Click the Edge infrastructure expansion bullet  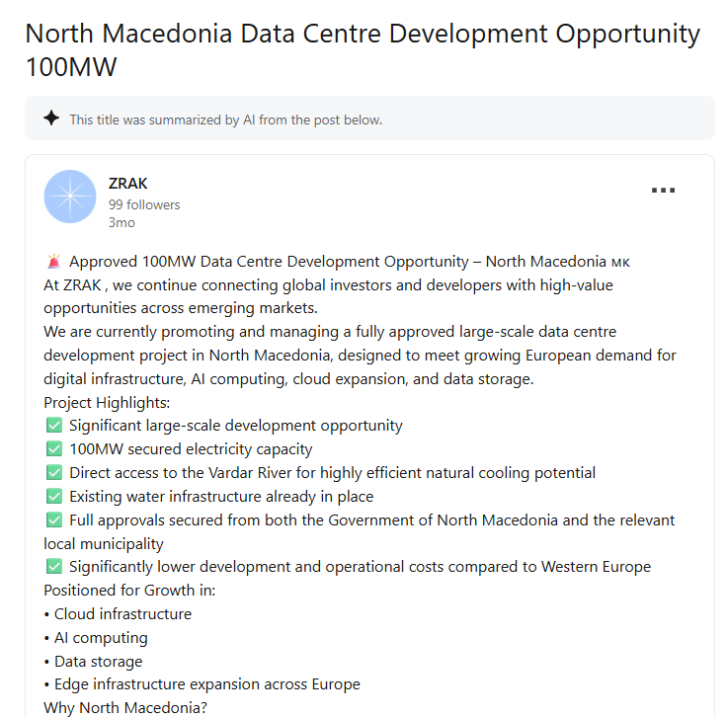coord(202,684)
